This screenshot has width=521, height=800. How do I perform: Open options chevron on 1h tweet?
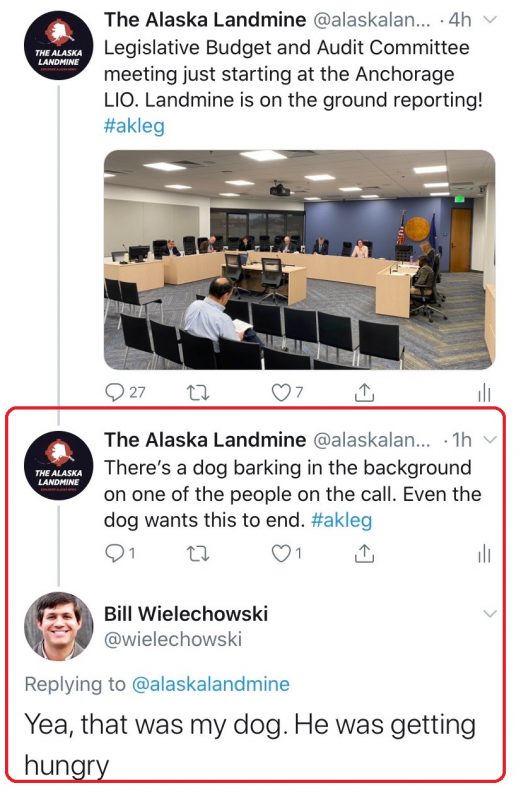(489, 440)
